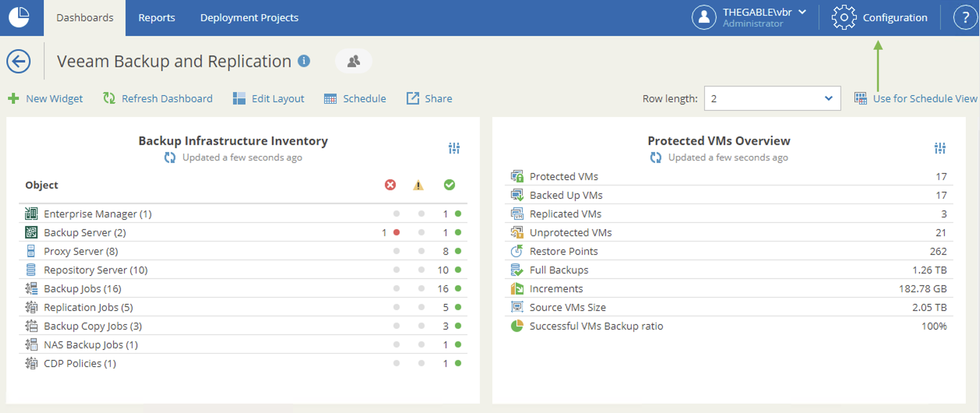Click the Share export icon
Viewport: 980px width, 413px height.
click(413, 98)
